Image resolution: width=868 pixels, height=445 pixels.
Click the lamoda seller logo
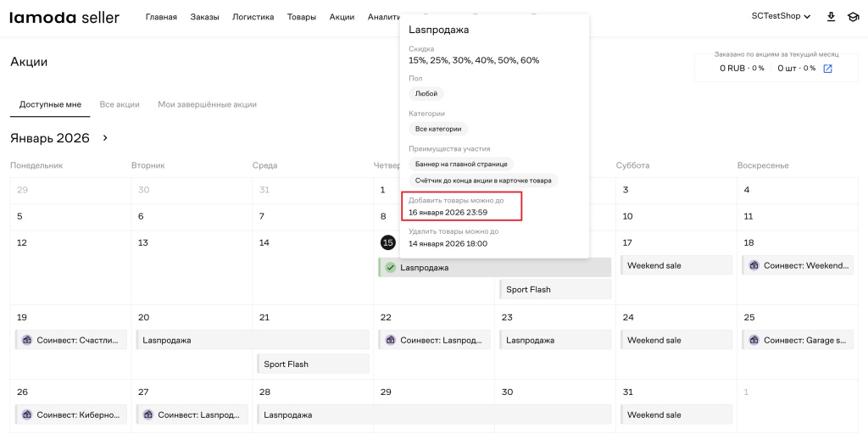[64, 17]
